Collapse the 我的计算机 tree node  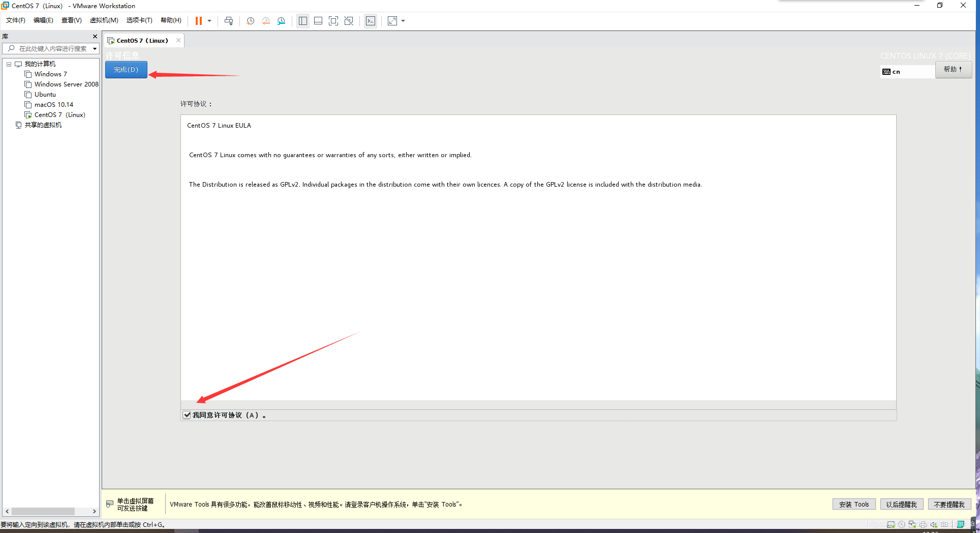(9, 64)
